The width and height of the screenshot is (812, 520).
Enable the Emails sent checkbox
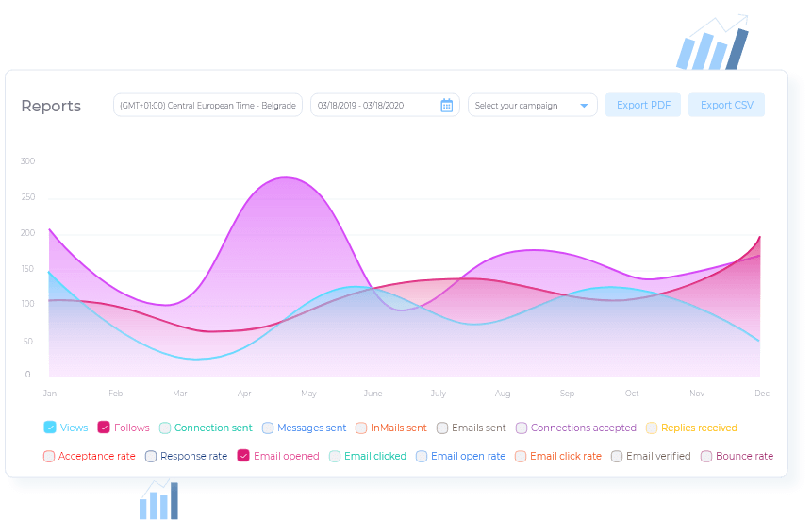(x=442, y=428)
